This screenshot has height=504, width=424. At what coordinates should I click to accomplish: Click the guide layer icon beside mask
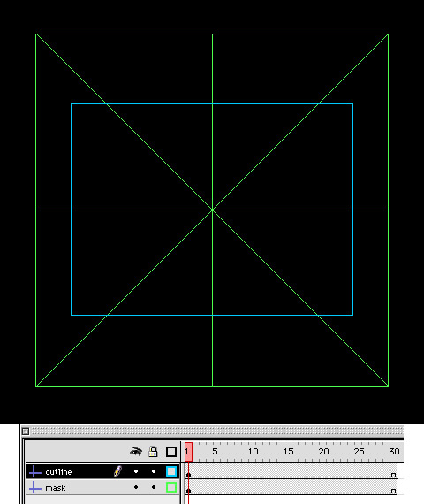click(x=35, y=488)
